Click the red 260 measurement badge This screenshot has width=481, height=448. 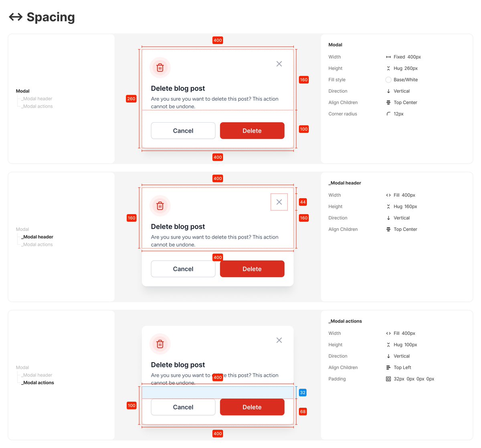pyautogui.click(x=131, y=99)
